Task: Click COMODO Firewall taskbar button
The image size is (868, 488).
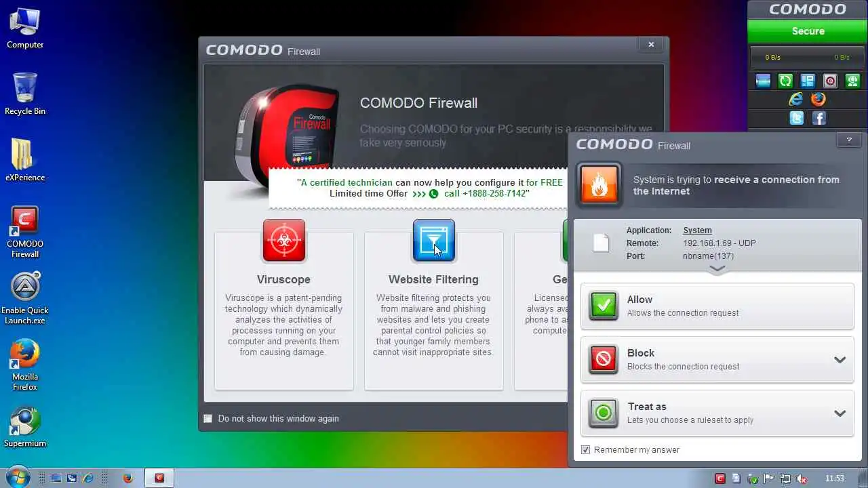Action: (159, 478)
